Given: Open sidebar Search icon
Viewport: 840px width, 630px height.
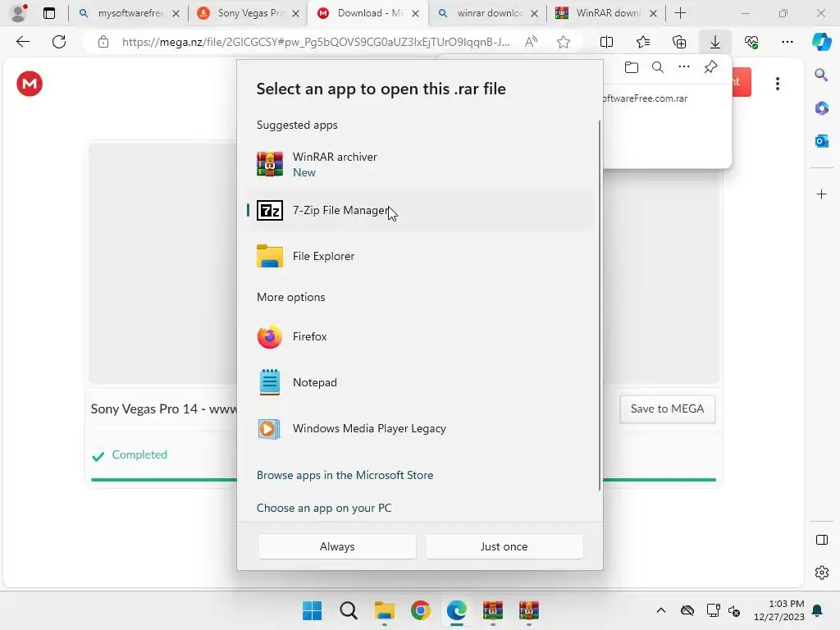Looking at the screenshot, I should click(821, 75).
